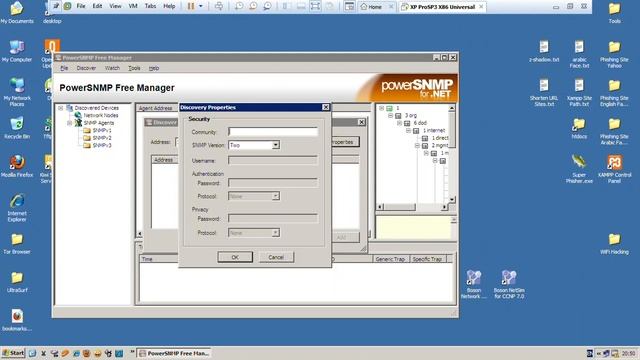The width and height of the screenshot is (640, 360).
Task: Launch Internet Explorer from desktop
Action: (x=17, y=207)
